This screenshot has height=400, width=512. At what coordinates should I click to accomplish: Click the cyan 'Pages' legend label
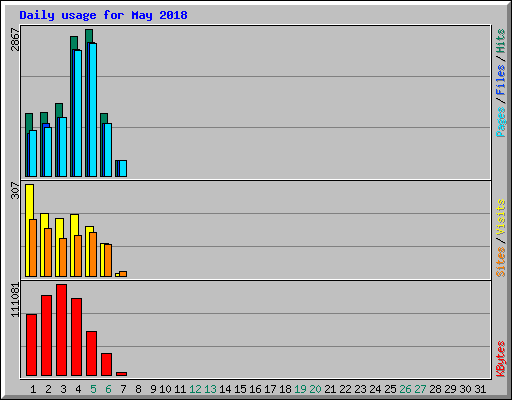(x=500, y=122)
